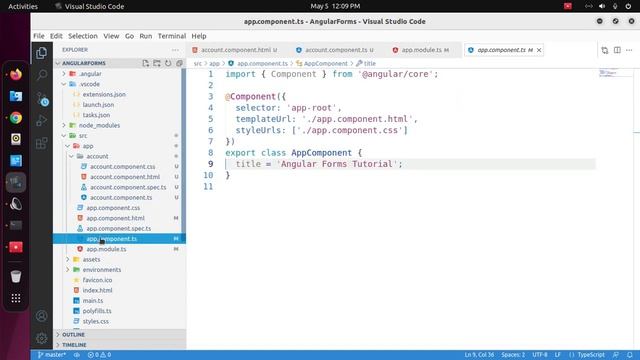This screenshot has width=640, height=360.
Task: Click Spaces: 2 indentation setting
Action: click(x=513, y=355)
